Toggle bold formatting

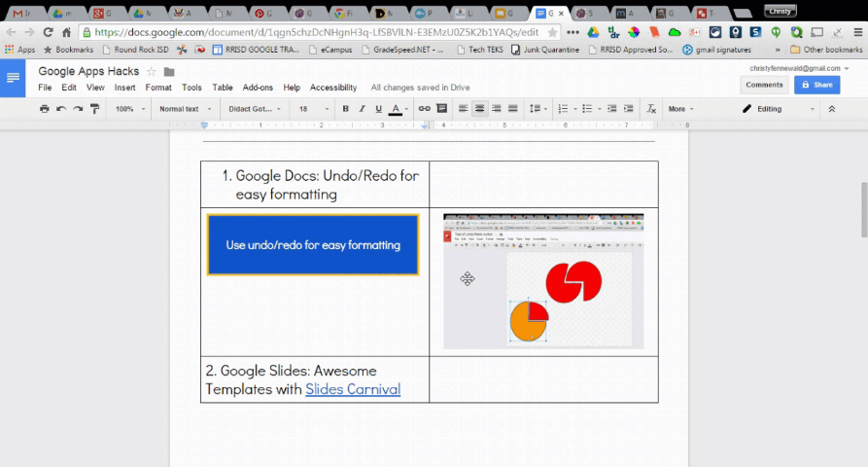[345, 109]
